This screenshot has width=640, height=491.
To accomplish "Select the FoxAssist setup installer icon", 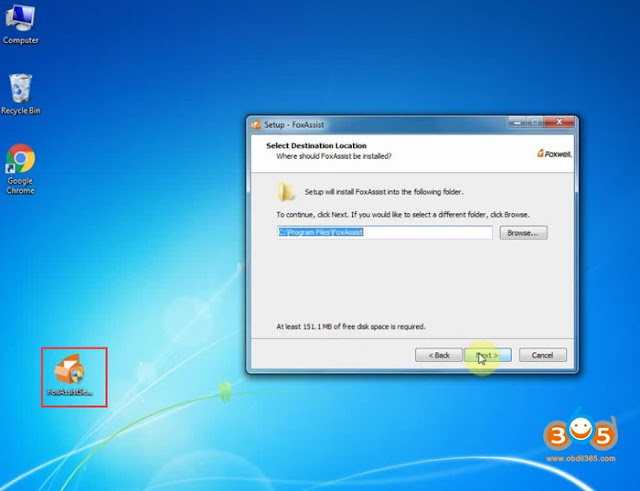I will pyautogui.click(x=70, y=375).
